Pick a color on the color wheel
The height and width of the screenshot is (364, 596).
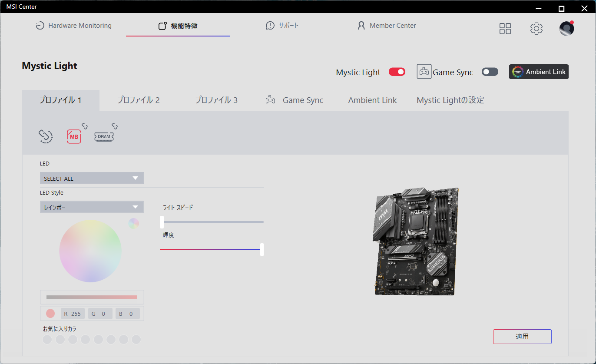(90, 251)
